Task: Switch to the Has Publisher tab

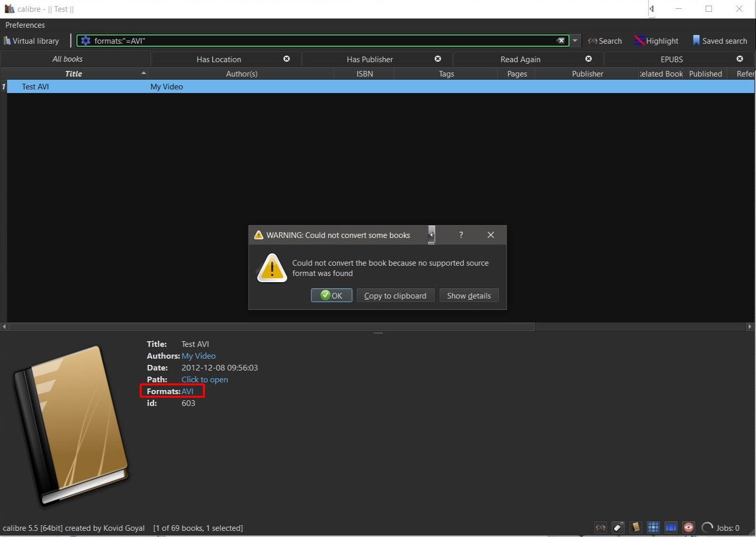Action: [370, 59]
